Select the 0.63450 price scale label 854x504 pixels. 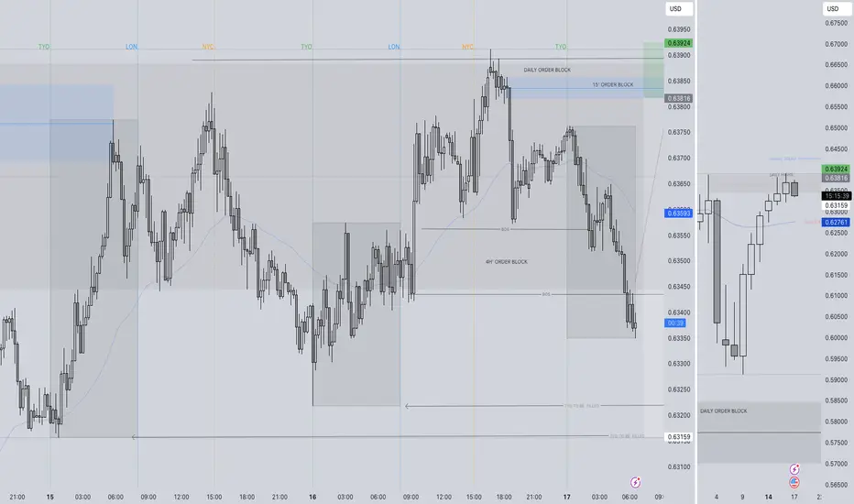click(679, 287)
